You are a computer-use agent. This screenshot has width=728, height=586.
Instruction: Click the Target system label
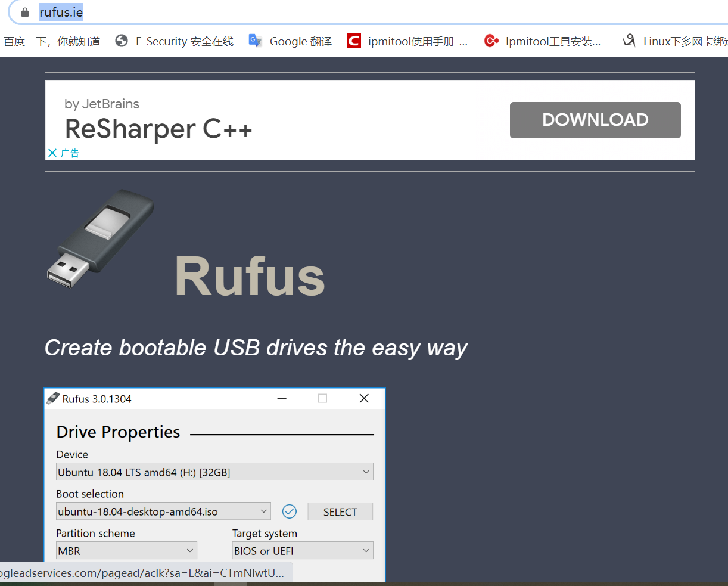(265, 533)
